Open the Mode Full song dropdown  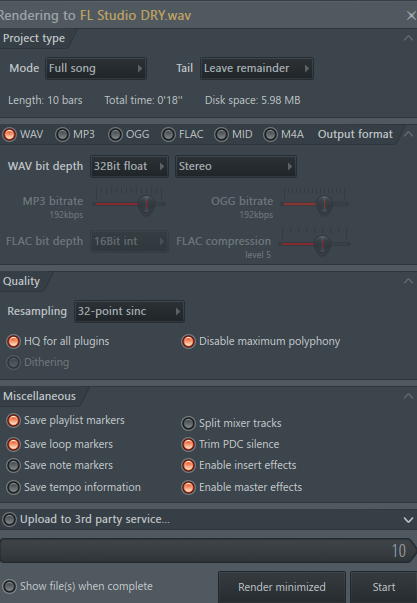[96, 68]
